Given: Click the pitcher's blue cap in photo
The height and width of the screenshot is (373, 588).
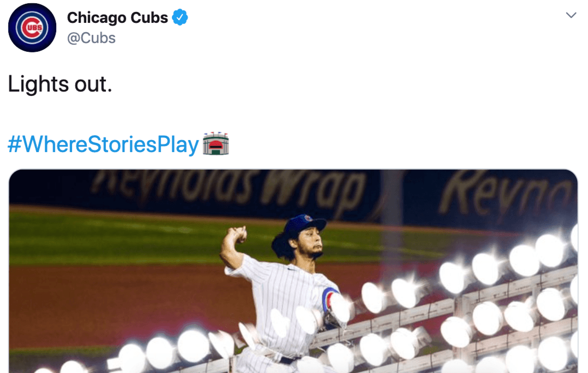Looking at the screenshot, I should click(x=304, y=224).
